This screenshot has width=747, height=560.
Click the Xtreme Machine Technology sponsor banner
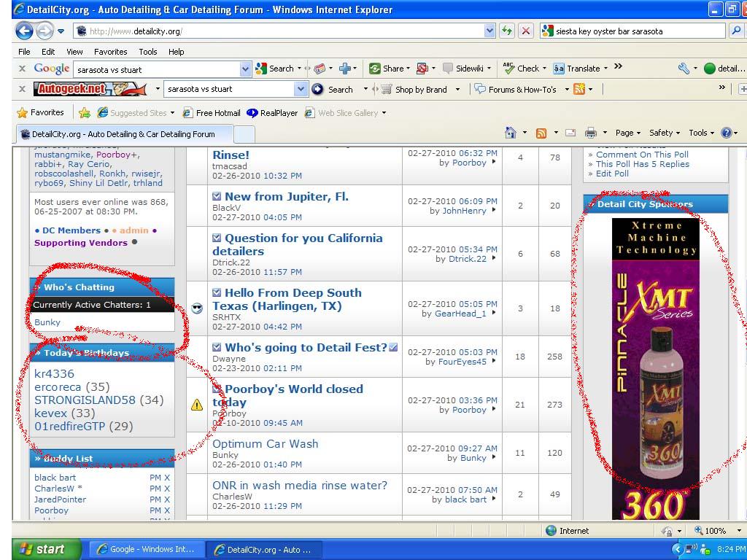pos(656,369)
